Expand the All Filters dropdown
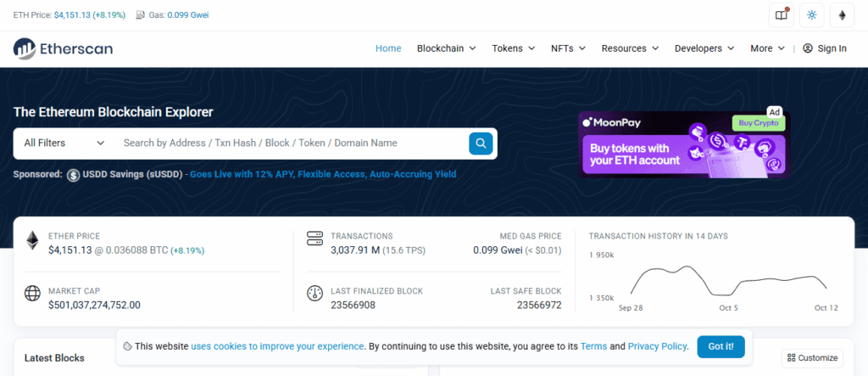Image resolution: width=868 pixels, height=376 pixels. (64, 143)
